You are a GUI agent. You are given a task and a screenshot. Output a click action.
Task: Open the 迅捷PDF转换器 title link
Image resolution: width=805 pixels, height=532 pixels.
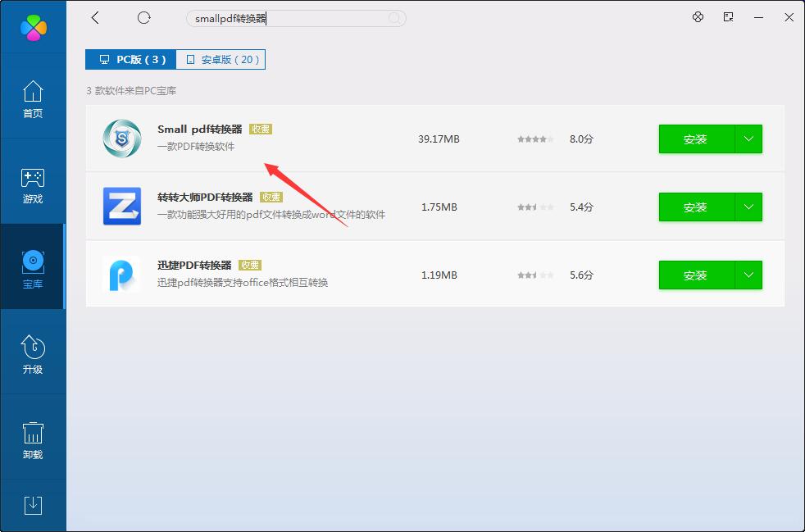194,266
